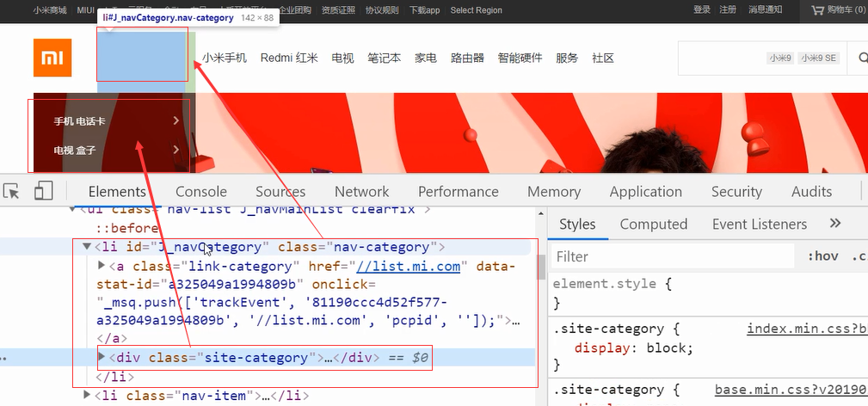Open 笔记本 nav item

click(385, 58)
